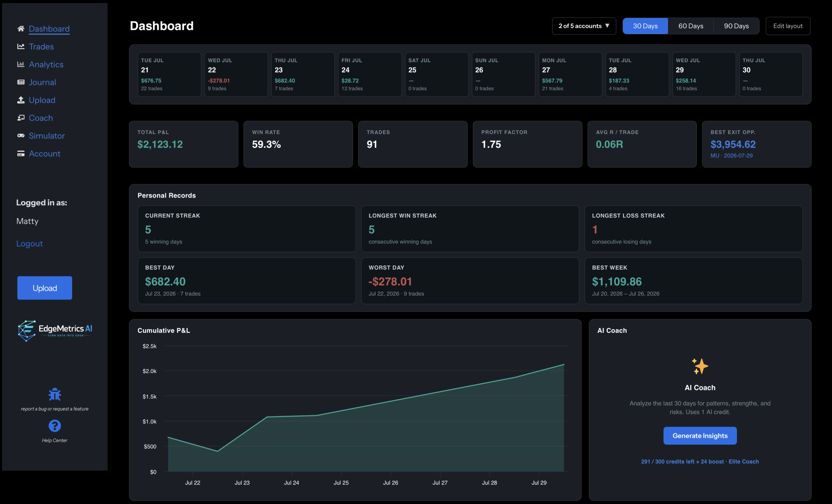This screenshot has width=832, height=504.
Task: Click the Dashboard home icon in sidebar
Action: click(20, 29)
